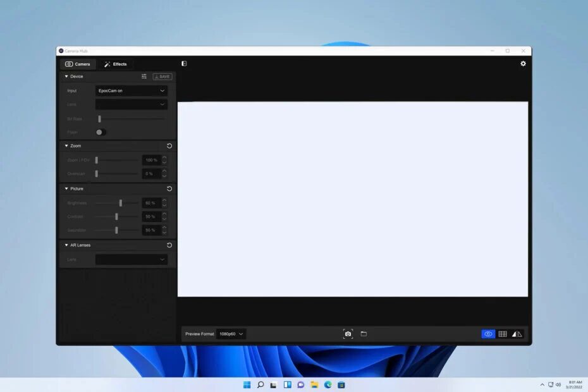Open Windows Start menu on taskbar
The height and width of the screenshot is (392, 588).
(247, 384)
